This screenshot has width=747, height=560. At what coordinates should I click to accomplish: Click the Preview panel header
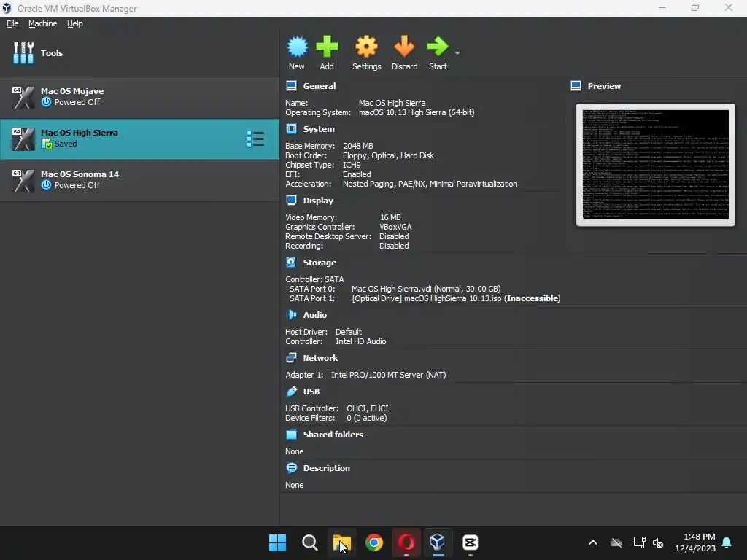604,86
